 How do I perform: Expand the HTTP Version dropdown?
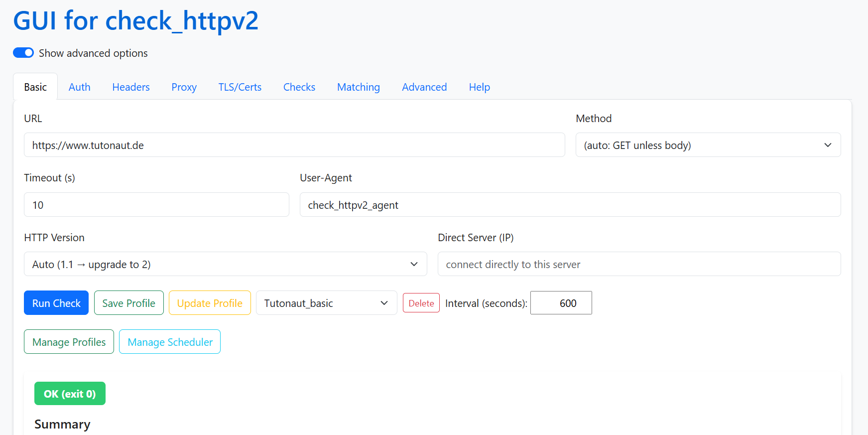click(225, 264)
